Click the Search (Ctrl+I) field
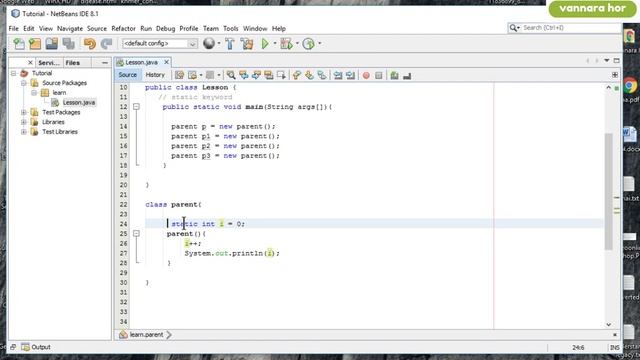This screenshot has width=640, height=360. [564, 28]
